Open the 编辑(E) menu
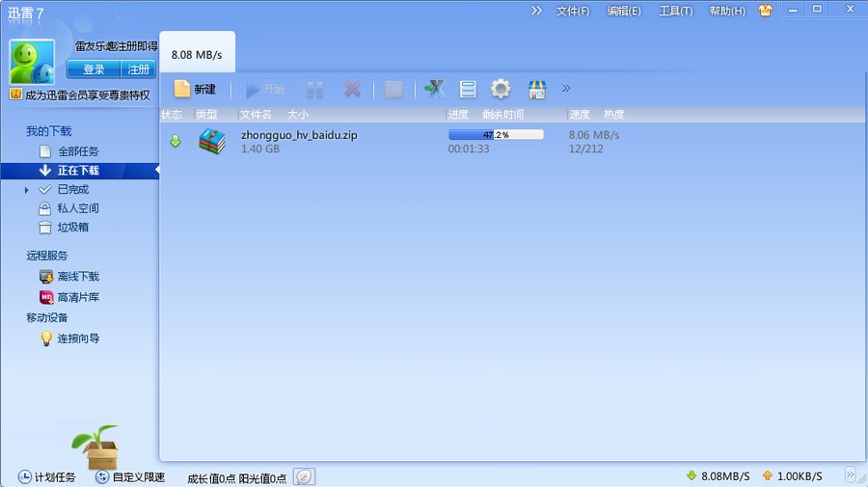Screen dimensions: 868x487 click(624, 11)
